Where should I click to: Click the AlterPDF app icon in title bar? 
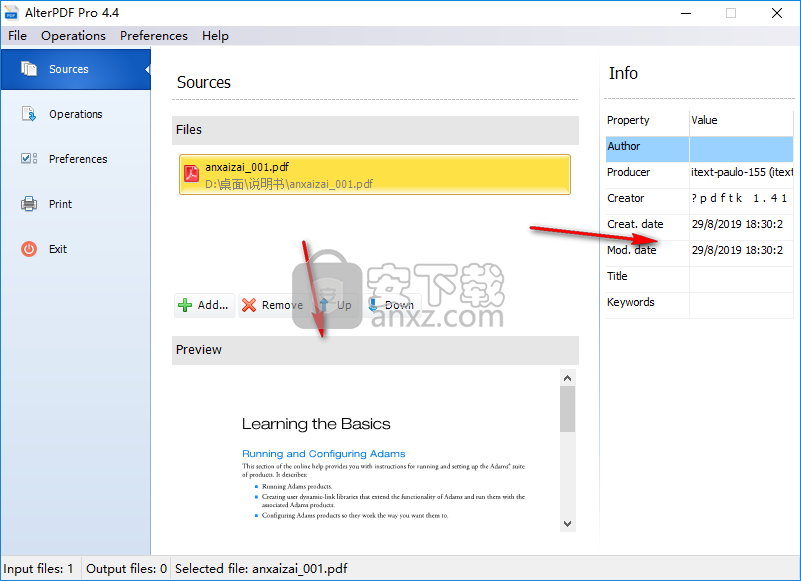tap(11, 13)
